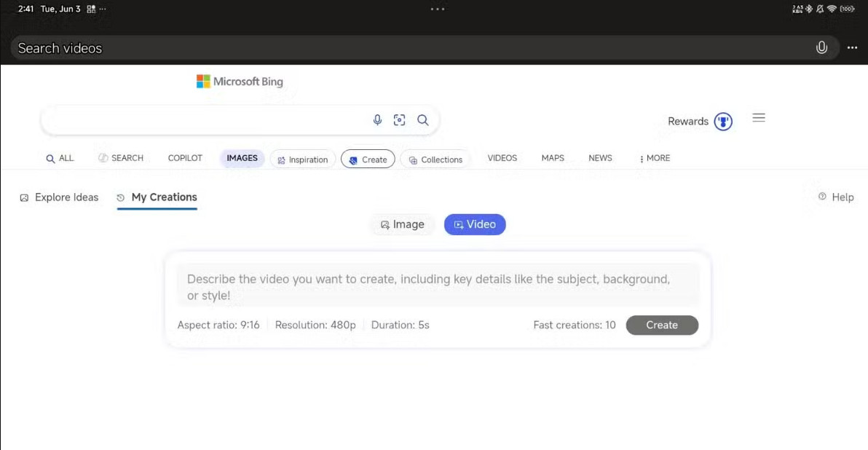Click the Aspect ratio: 9:16 setting
This screenshot has height=450, width=868.
tap(218, 325)
